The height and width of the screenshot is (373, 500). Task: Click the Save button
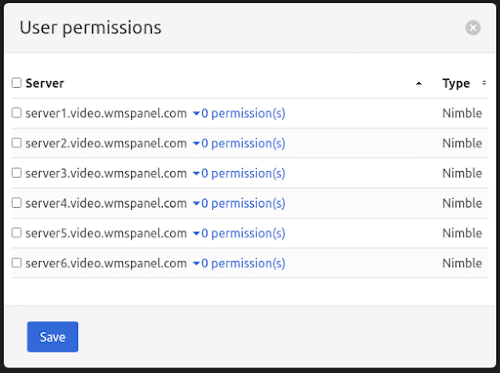tap(53, 337)
